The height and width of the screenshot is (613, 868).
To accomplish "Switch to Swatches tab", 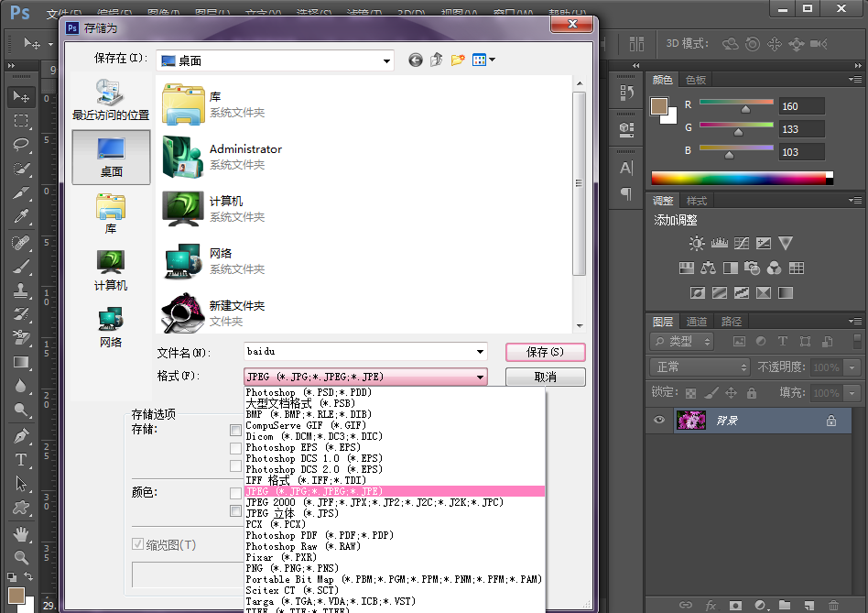I will pos(695,80).
